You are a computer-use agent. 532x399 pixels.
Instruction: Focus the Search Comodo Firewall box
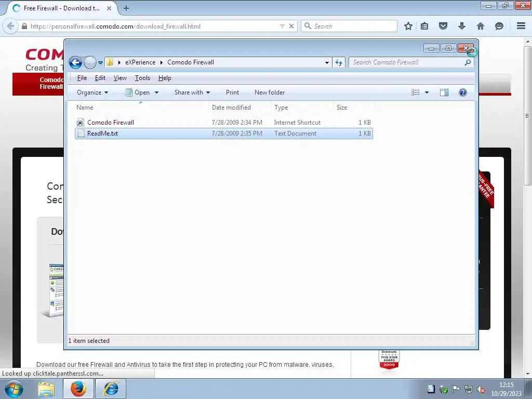click(x=406, y=62)
